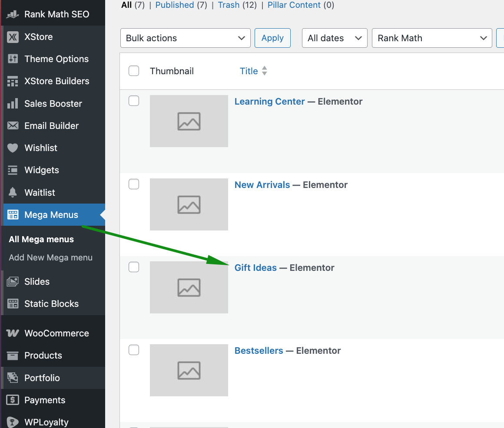504x428 pixels.
Task: Open Email Builder menu item
Action: pos(53,125)
